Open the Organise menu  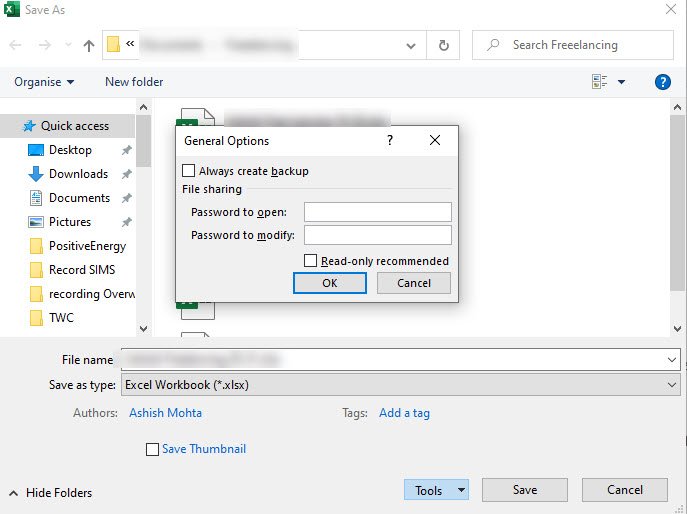44,82
